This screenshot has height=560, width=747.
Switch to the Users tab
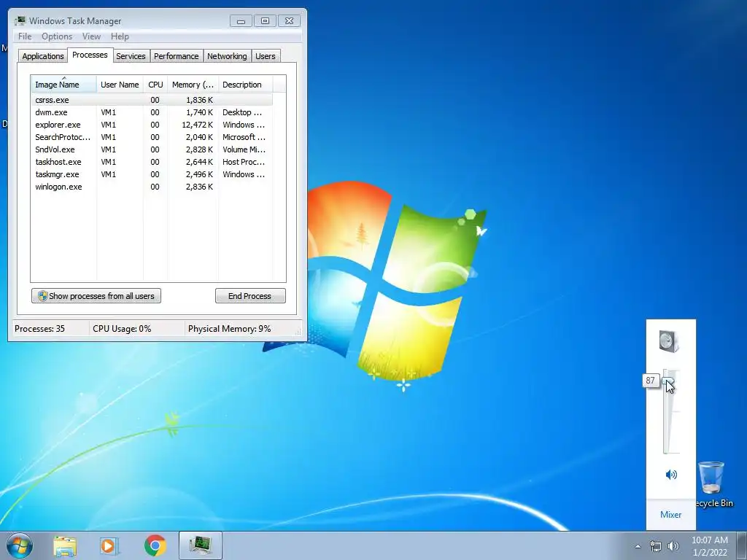pos(266,55)
